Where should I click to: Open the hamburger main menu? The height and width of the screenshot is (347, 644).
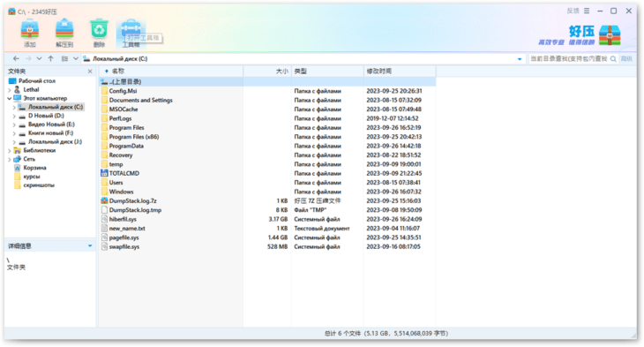click(587, 11)
